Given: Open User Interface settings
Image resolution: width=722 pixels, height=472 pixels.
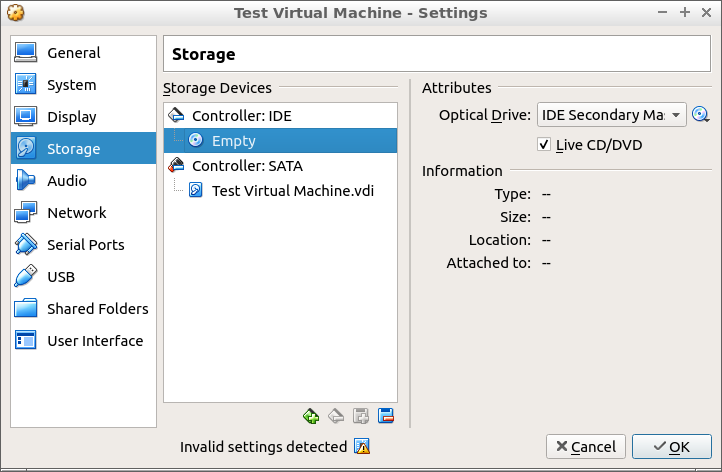Looking at the screenshot, I should click(x=83, y=340).
